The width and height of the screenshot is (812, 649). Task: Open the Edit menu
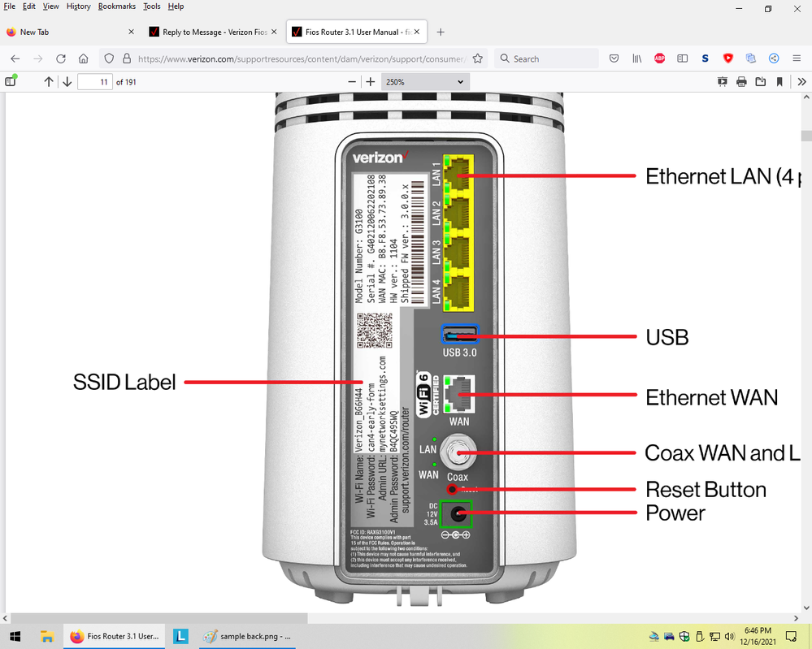29,6
